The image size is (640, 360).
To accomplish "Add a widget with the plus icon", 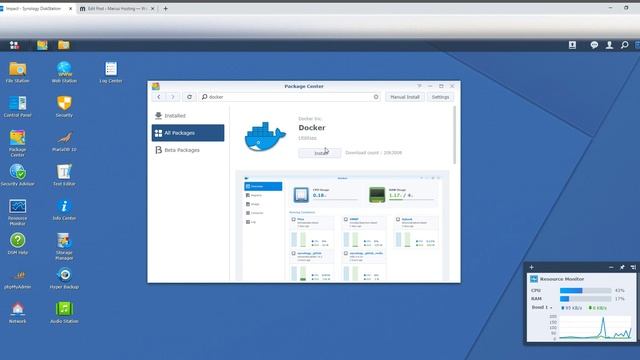I will pyautogui.click(x=531, y=267).
